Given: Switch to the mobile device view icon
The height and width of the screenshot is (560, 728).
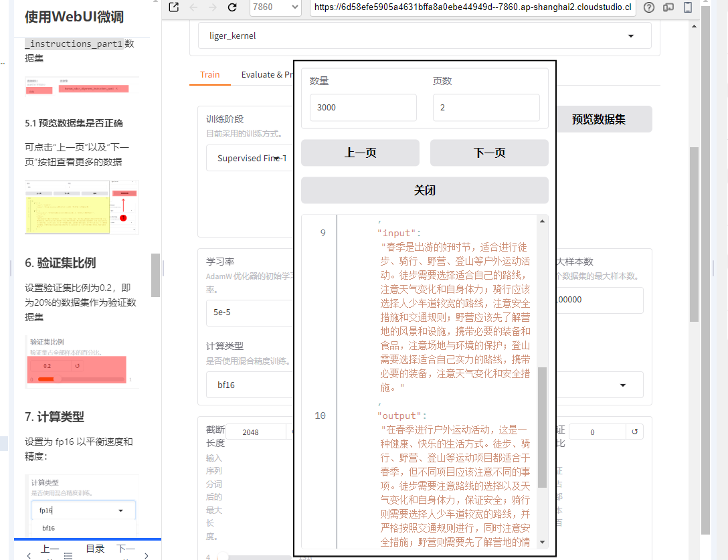Looking at the screenshot, I should coord(688,7).
